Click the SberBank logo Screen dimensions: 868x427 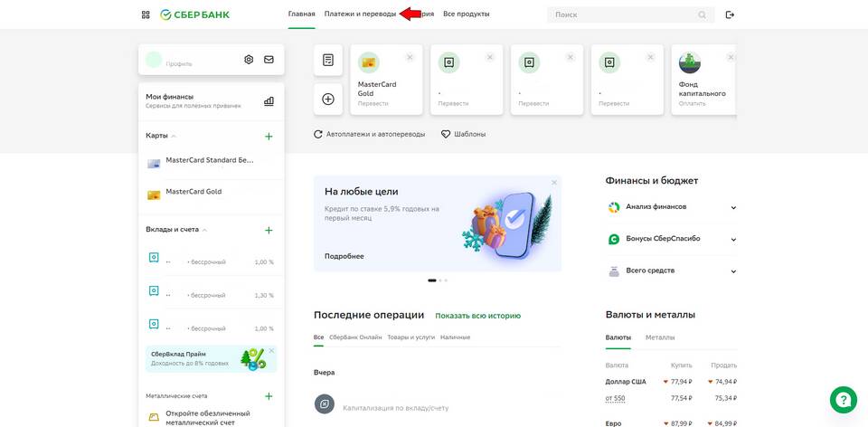[195, 14]
